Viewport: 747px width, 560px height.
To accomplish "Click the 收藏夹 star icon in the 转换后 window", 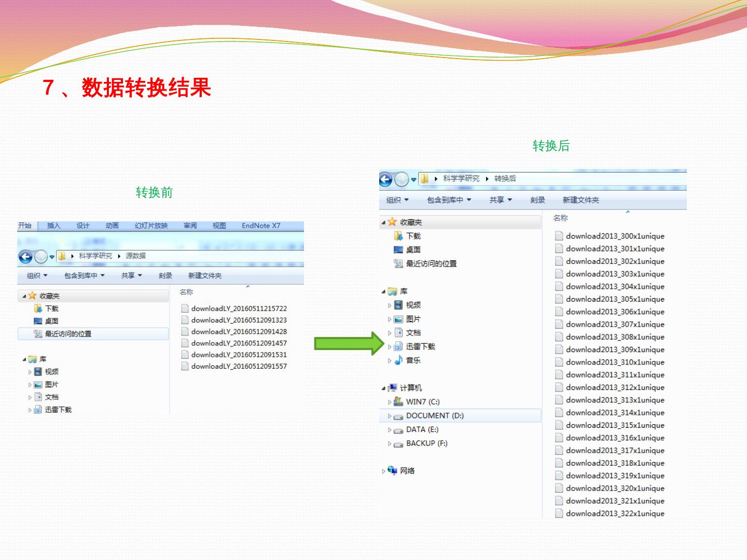I will pyautogui.click(x=393, y=222).
